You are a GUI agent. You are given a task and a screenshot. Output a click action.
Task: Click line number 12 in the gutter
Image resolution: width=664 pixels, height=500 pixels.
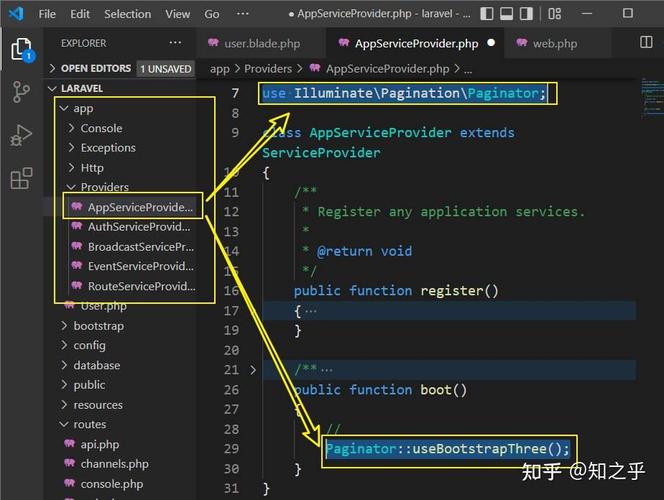point(231,212)
